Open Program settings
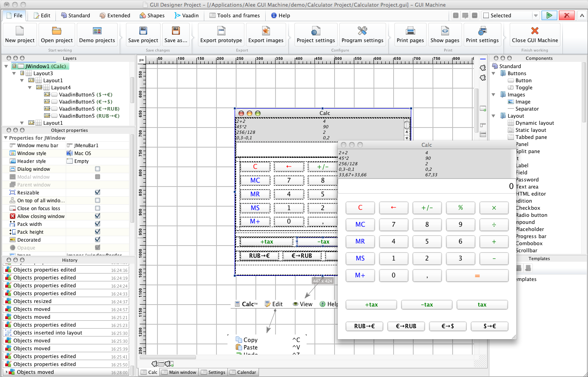 [x=362, y=31]
